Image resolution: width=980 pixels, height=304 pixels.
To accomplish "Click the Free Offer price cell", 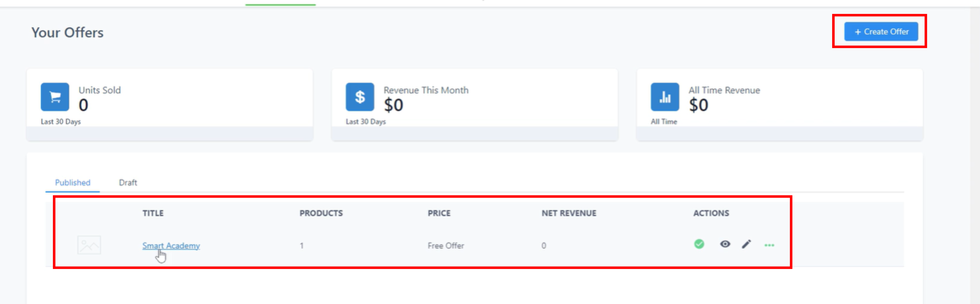I will tap(446, 246).
